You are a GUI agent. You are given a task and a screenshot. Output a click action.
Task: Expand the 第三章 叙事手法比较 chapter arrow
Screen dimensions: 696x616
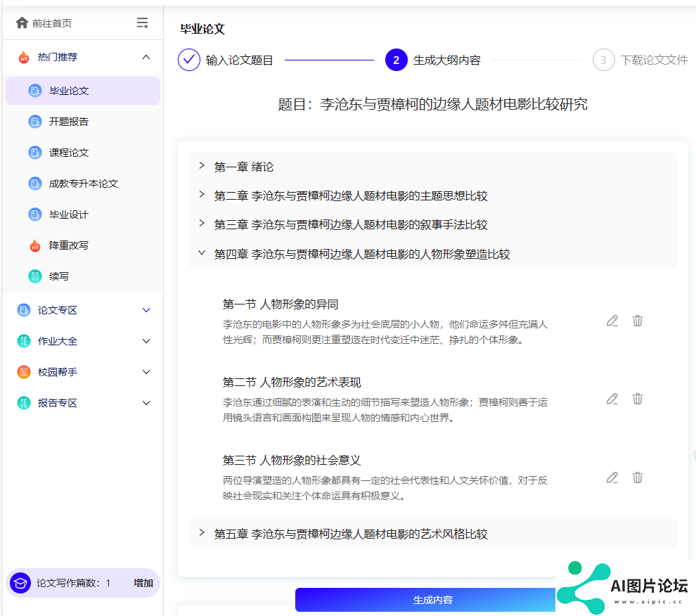[x=202, y=224]
